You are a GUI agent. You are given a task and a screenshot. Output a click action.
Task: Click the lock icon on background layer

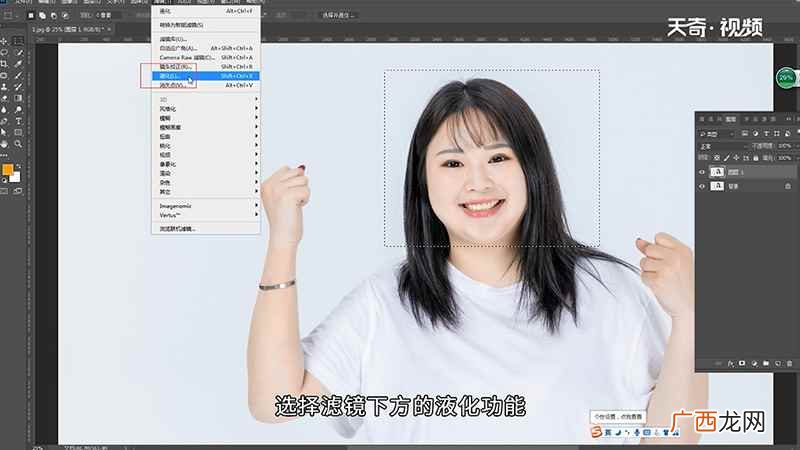pyautogui.click(x=788, y=186)
